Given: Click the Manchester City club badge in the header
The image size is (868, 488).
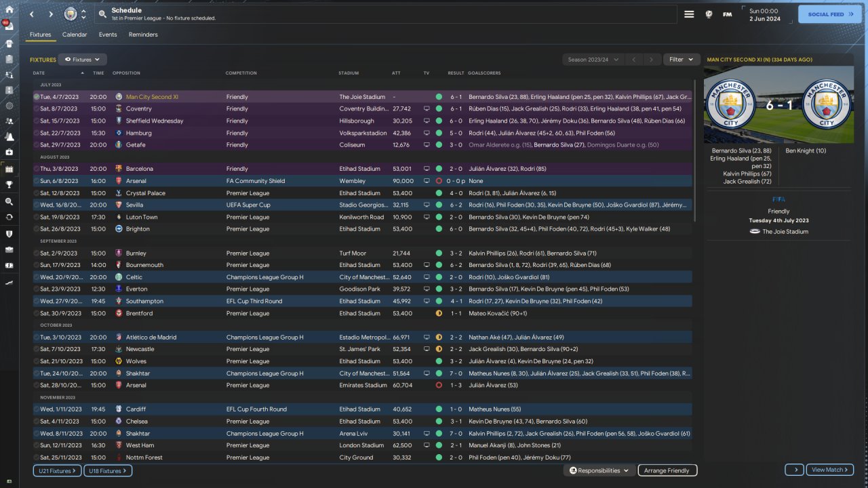Looking at the screenshot, I should click(x=71, y=14).
